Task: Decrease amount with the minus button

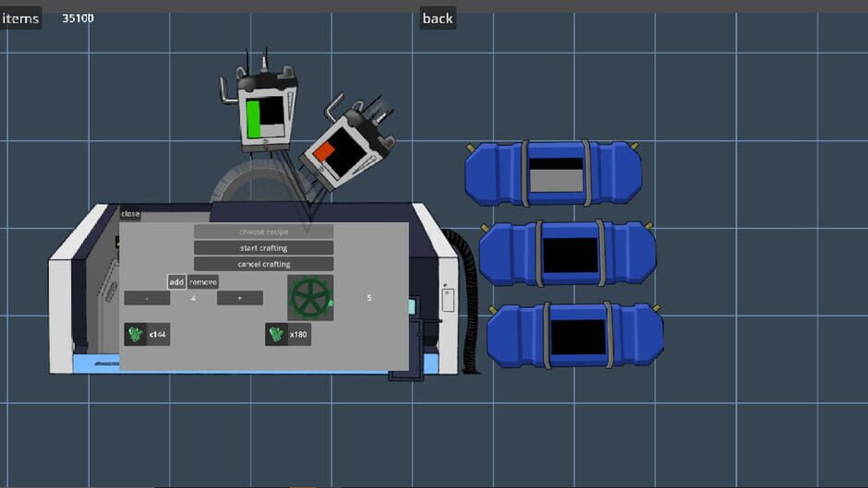Action: (147, 298)
